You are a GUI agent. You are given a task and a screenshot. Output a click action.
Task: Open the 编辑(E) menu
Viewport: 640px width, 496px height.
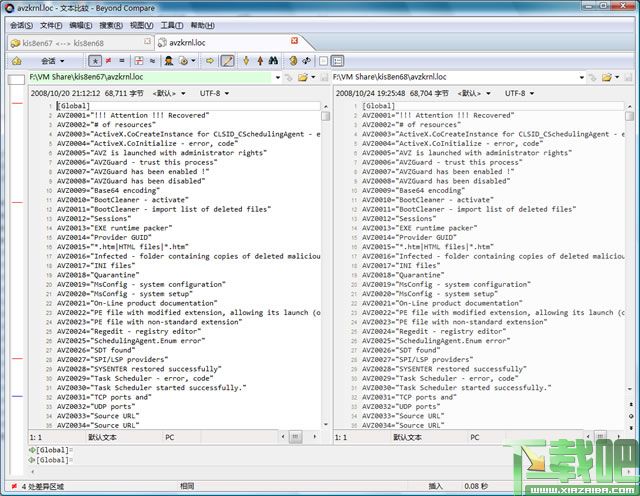coord(80,25)
